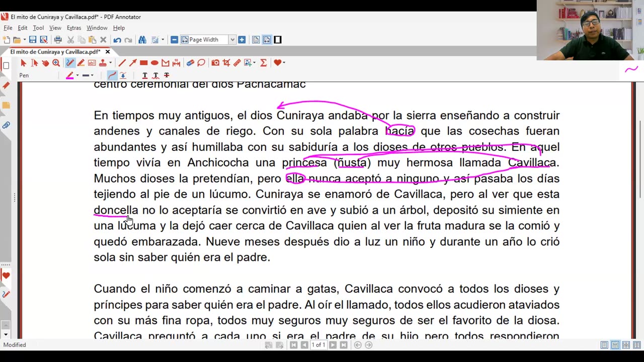Click the Paste clipboard icon
The height and width of the screenshot is (362, 644).
[93, 40]
